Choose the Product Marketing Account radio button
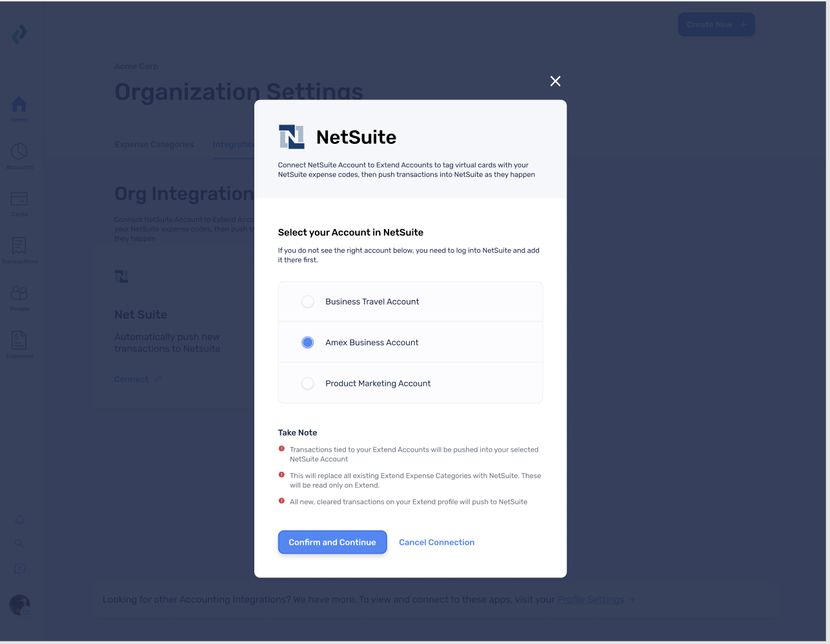 (308, 384)
